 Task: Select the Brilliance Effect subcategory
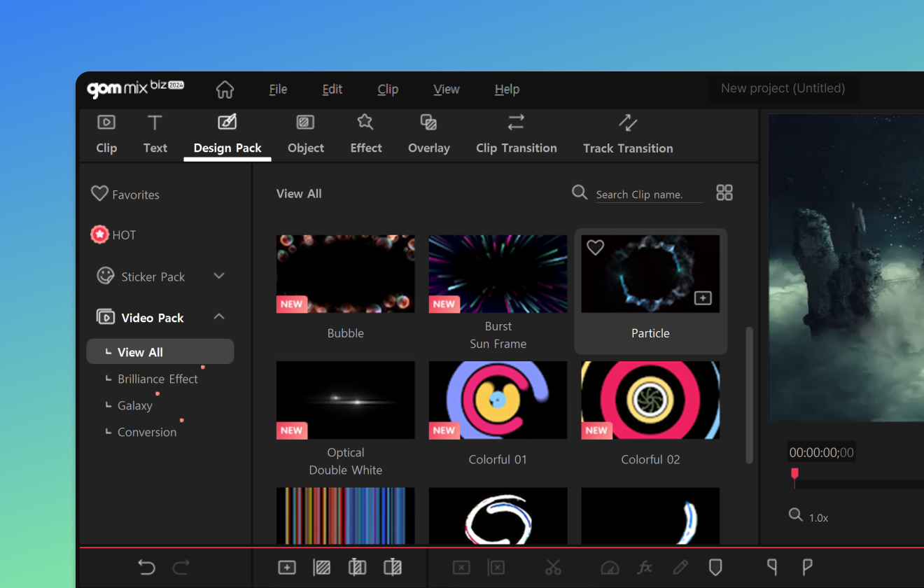(x=157, y=379)
